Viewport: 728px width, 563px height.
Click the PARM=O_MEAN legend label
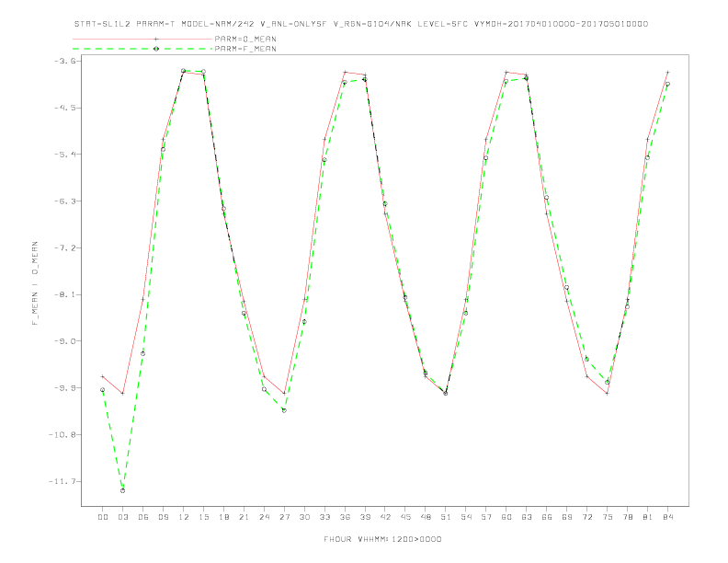tap(245, 39)
